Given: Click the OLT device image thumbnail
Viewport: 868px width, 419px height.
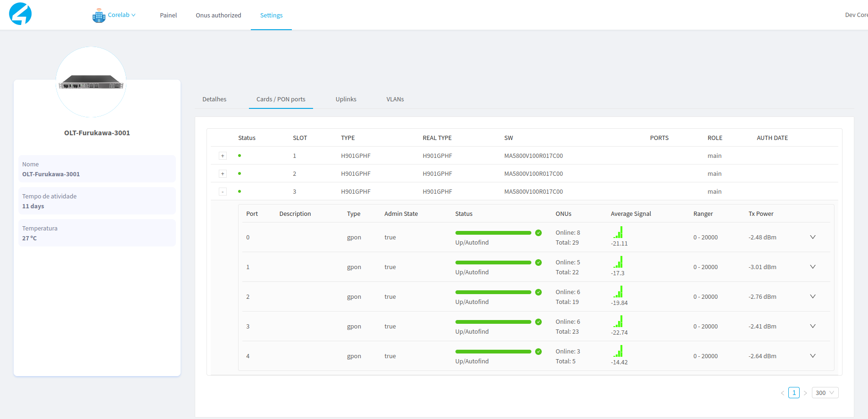Looking at the screenshot, I should (91, 82).
